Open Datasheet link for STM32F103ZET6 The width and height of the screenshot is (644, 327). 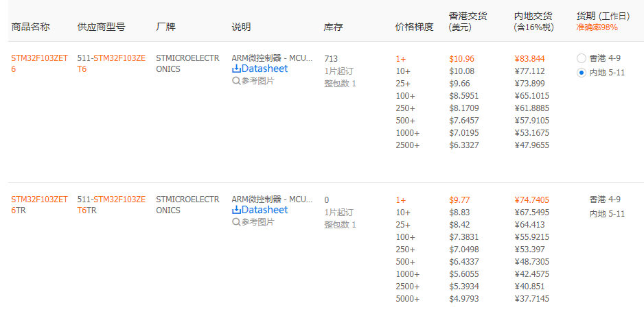point(264,69)
